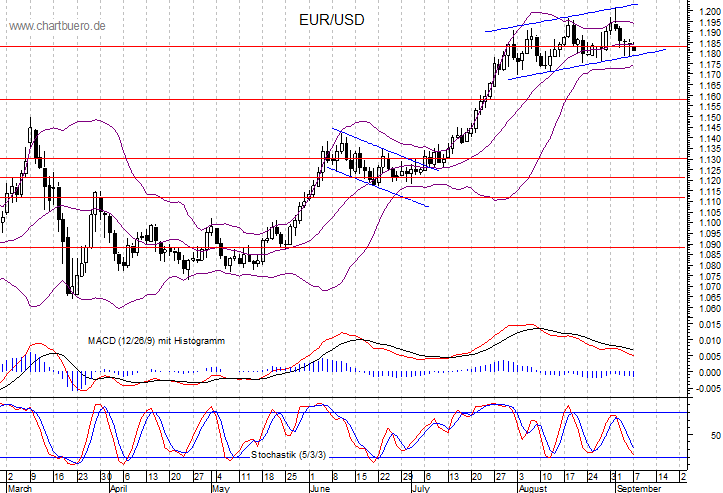Click the Stochastik (5/3/3) indicator label
The image size is (723, 493).
tap(289, 455)
